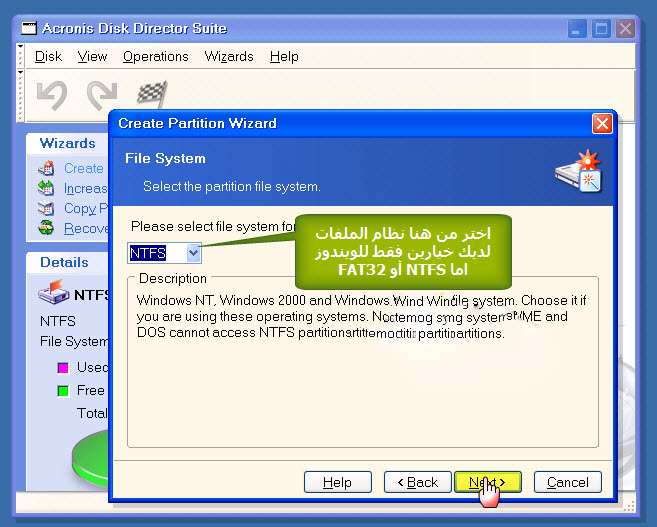Close the Acronis Disk Director Suite window
657x527 pixels.
625,29
